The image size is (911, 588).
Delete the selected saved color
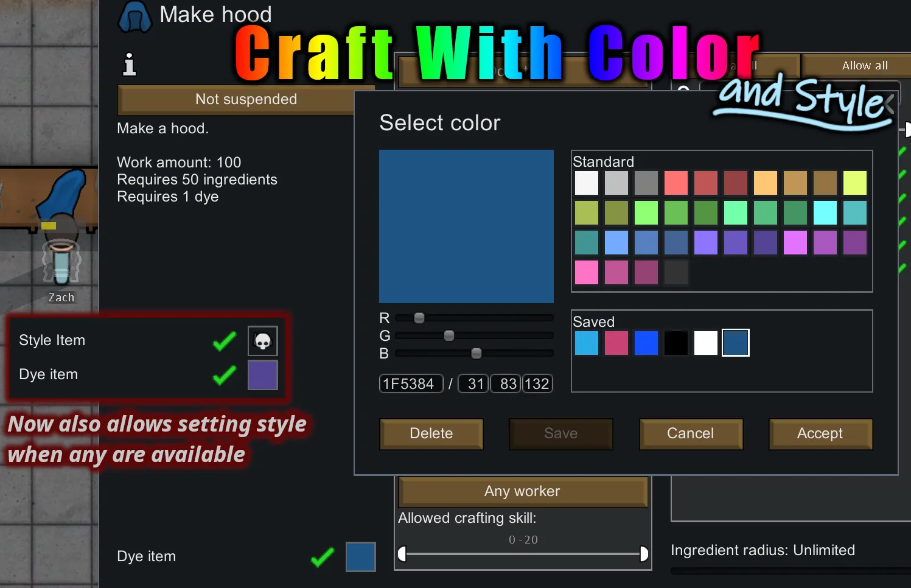[431, 433]
